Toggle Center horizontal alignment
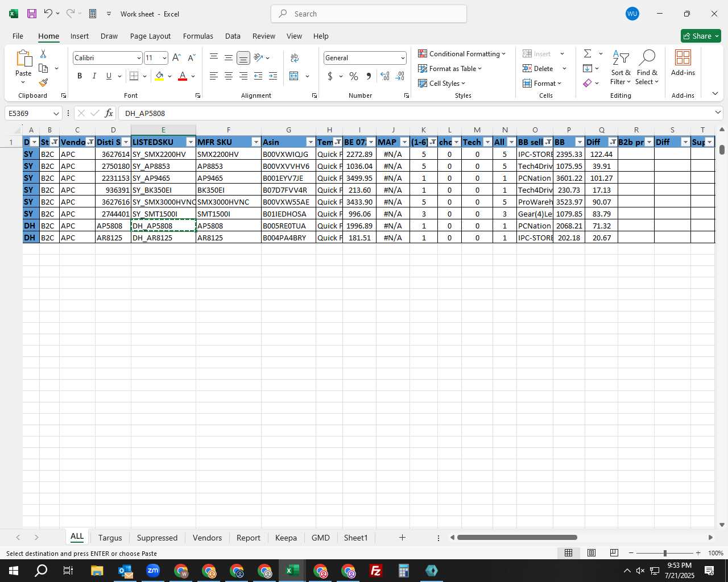This screenshot has height=582, width=728. point(229,76)
